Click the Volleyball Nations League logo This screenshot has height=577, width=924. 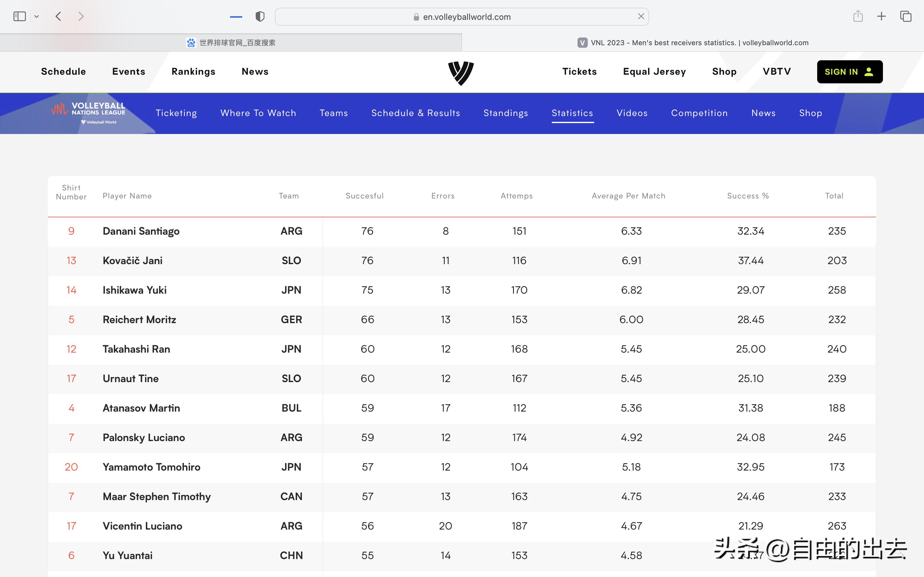click(x=89, y=113)
